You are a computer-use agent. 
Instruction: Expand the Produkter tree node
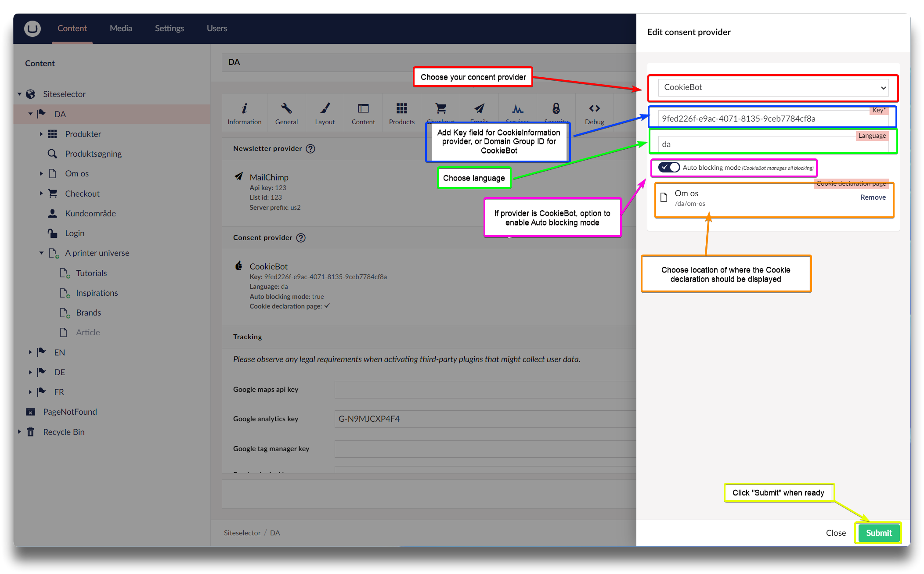click(41, 134)
